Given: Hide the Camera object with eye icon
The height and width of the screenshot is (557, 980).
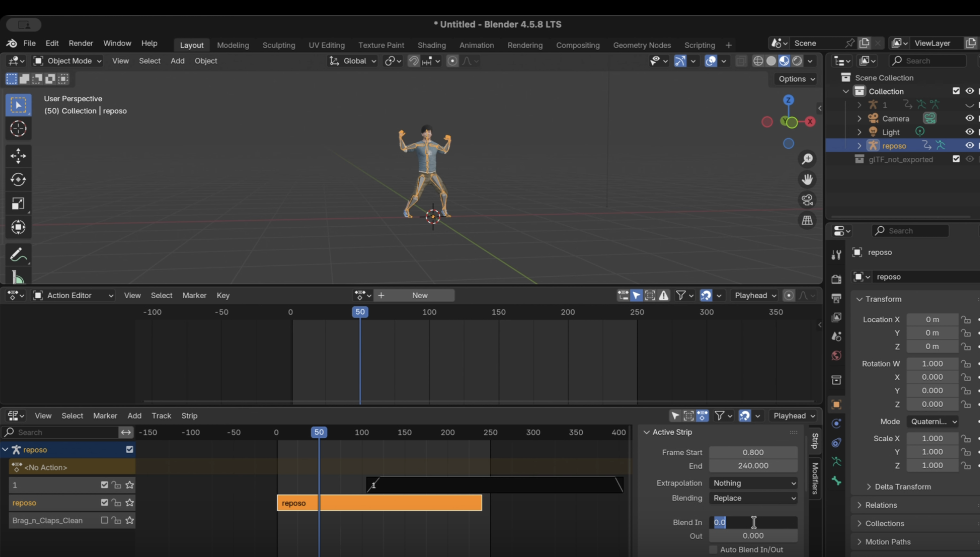Looking at the screenshot, I should coord(969,118).
